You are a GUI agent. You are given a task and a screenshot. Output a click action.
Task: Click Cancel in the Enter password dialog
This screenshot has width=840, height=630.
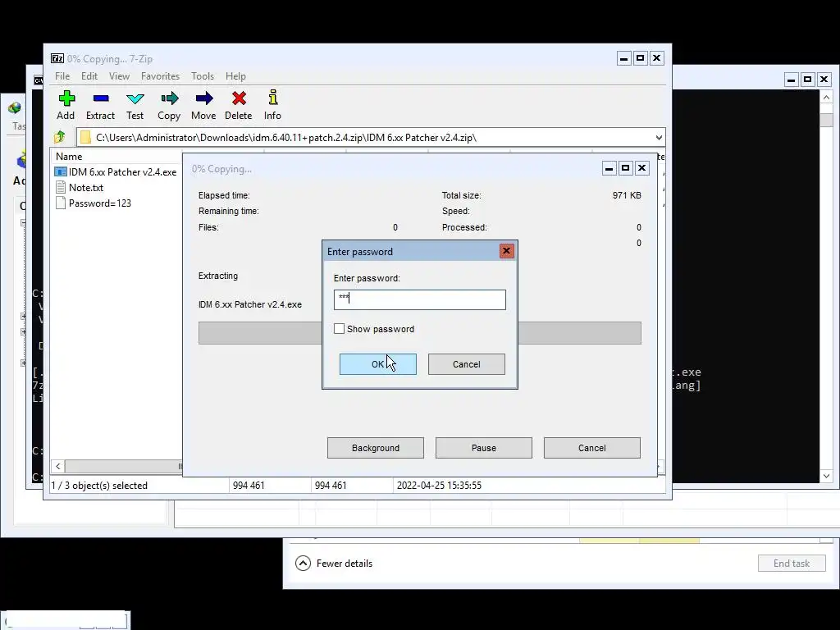(x=466, y=364)
